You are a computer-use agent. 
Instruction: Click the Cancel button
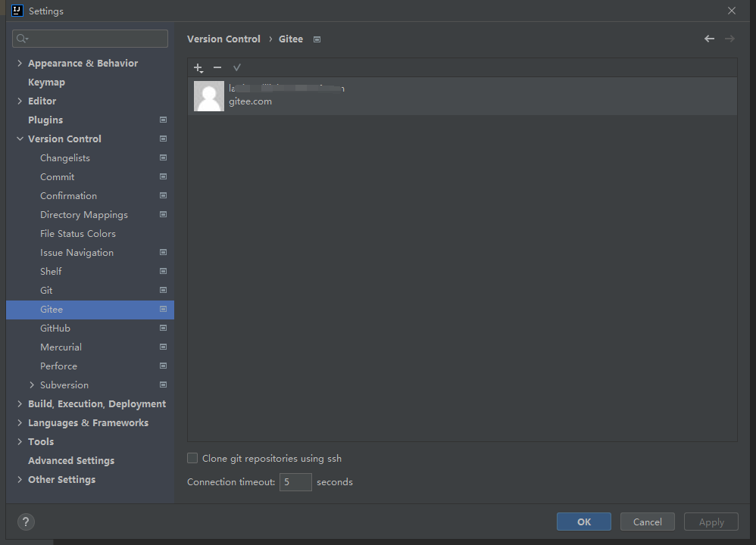[648, 522]
